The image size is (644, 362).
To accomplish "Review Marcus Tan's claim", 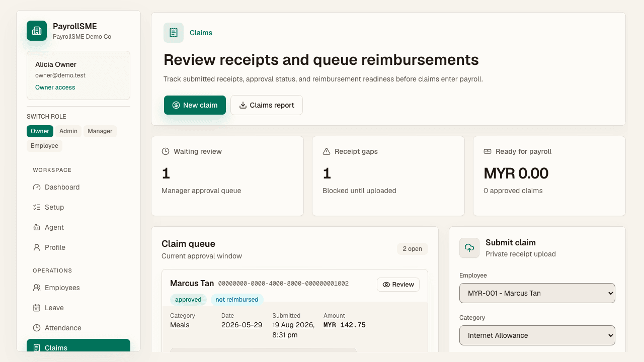I will click(x=398, y=285).
